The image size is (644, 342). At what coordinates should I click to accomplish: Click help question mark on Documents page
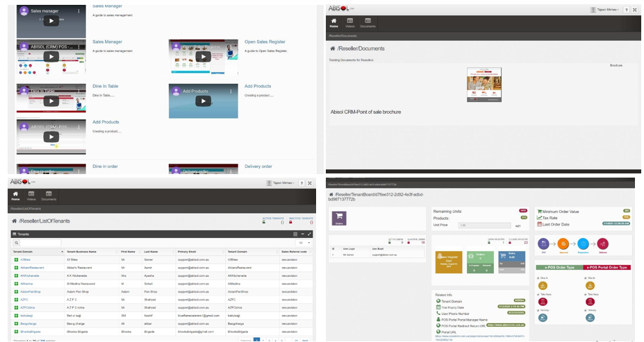(626, 10)
